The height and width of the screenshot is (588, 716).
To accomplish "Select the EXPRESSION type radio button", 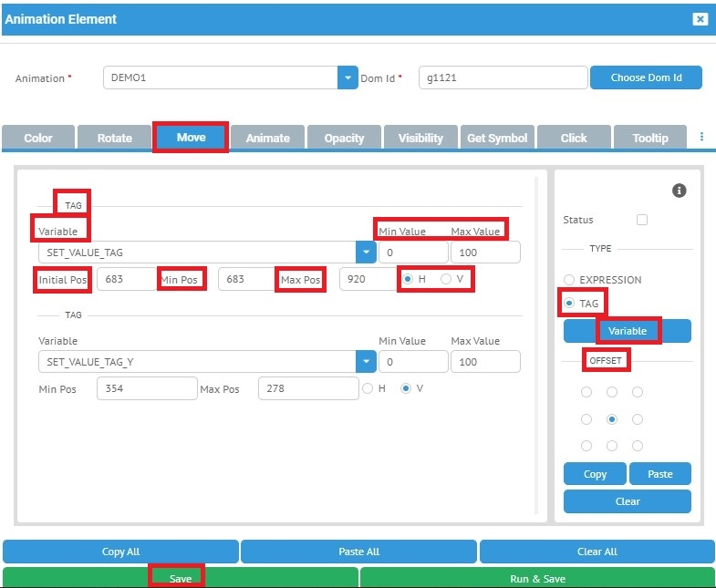I will [x=570, y=280].
